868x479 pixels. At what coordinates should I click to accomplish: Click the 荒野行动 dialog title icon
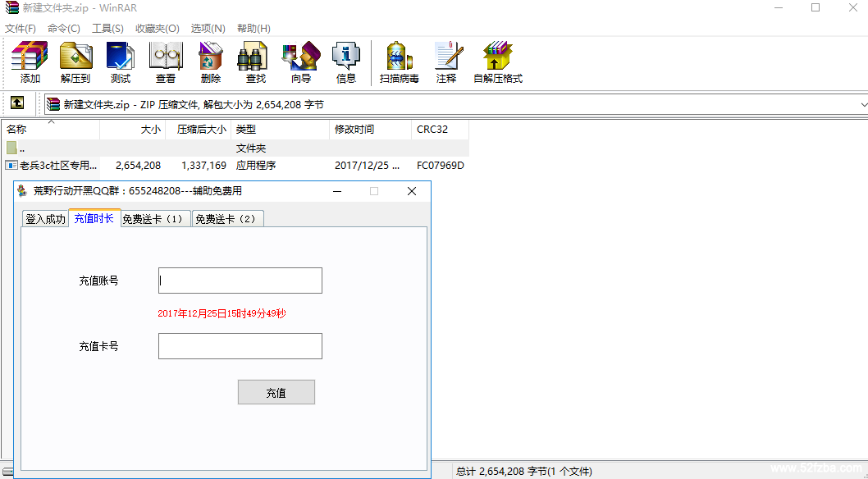click(x=23, y=191)
